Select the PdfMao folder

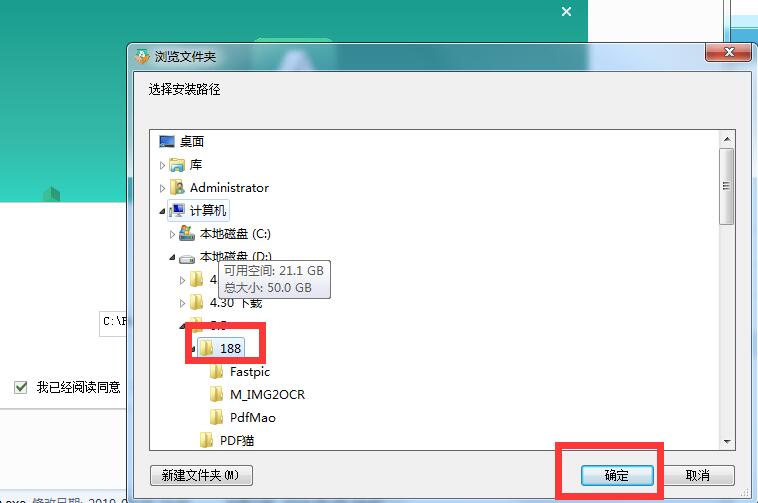pyautogui.click(x=252, y=417)
